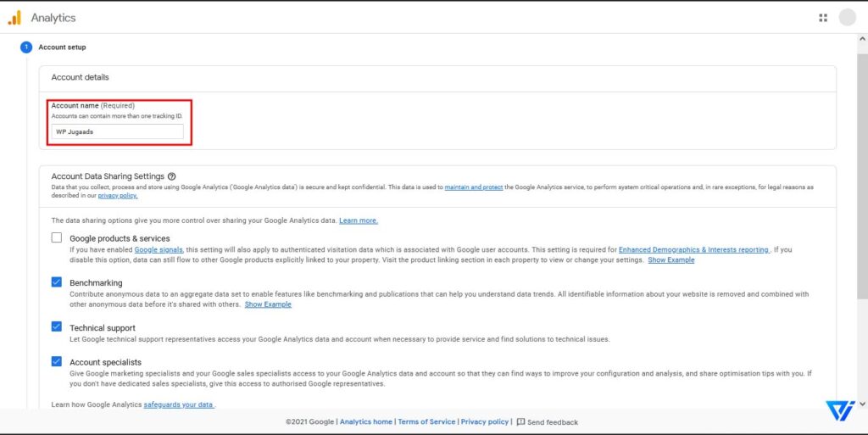This screenshot has width=868, height=435.
Task: Enable the Google products & services checkbox
Action: [x=57, y=237]
